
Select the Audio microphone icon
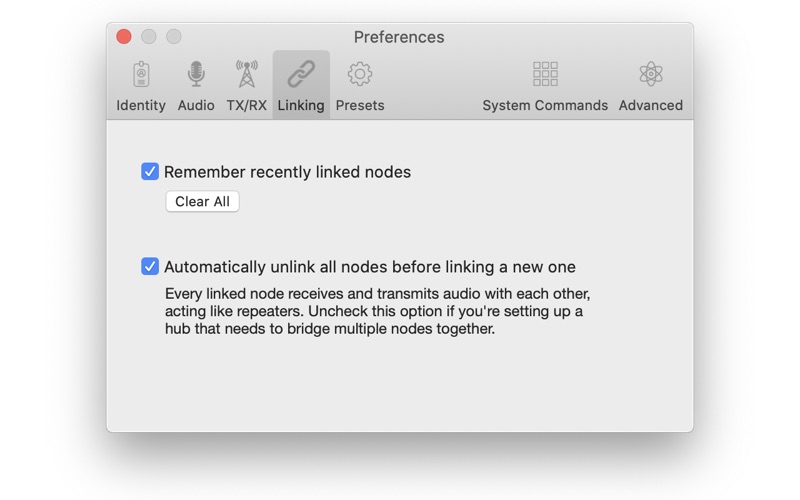coord(196,74)
